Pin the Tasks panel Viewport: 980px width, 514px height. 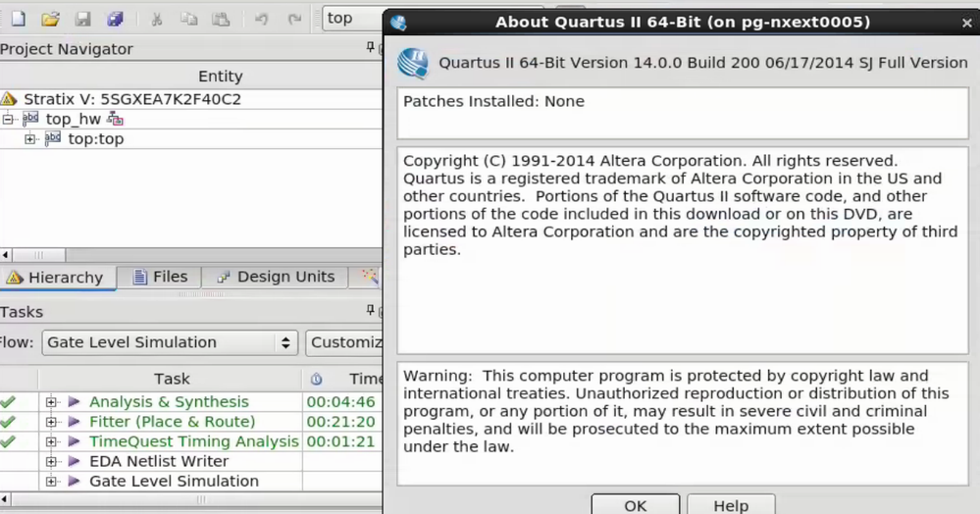[371, 311]
